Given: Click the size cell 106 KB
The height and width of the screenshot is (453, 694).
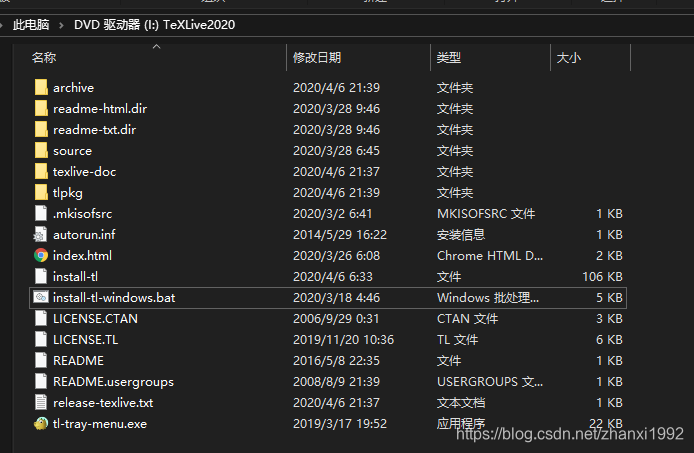Looking at the screenshot, I should (602, 277).
